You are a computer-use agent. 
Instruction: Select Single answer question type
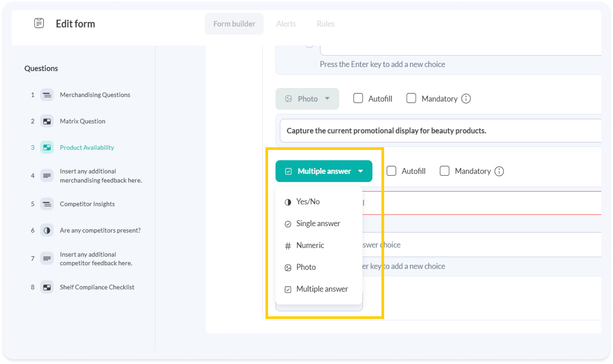[x=318, y=224]
